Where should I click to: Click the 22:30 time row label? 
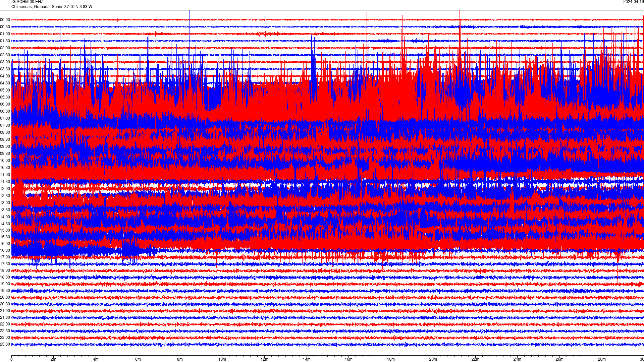pos(5,331)
